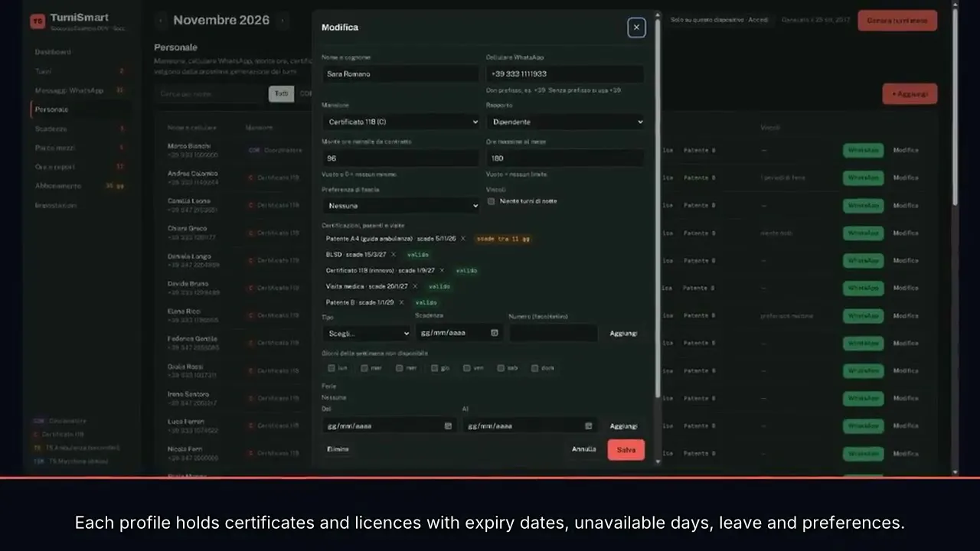Go to previous month before Novembre 2026

[161, 21]
